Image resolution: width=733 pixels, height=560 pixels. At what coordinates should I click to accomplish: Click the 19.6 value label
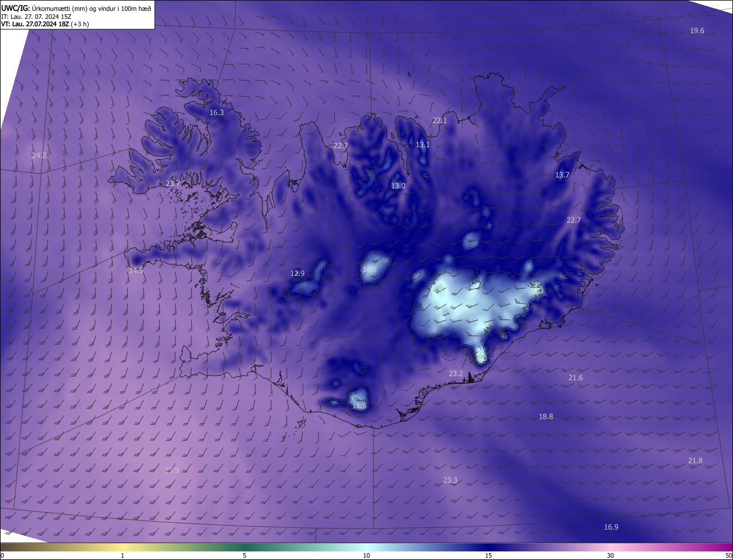[697, 31]
